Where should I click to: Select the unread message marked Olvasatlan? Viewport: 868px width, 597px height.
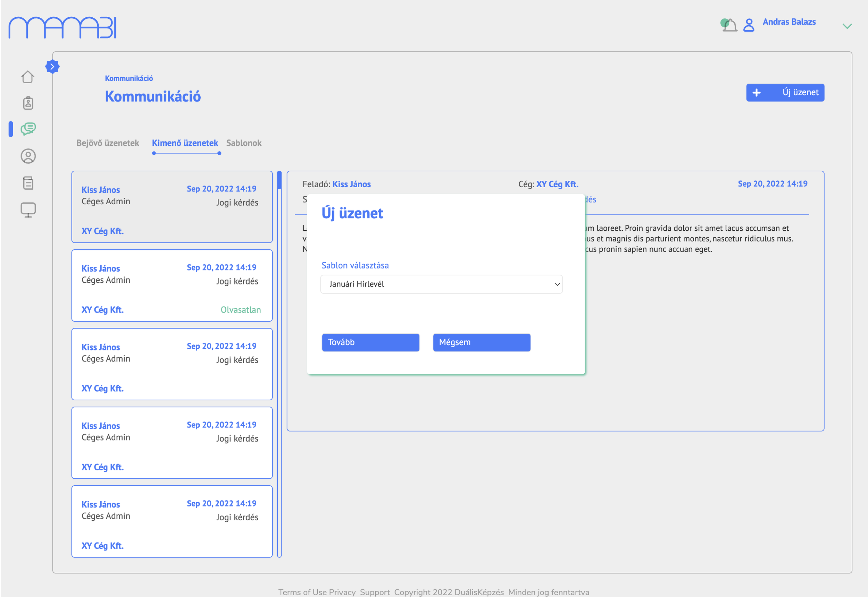172,286
